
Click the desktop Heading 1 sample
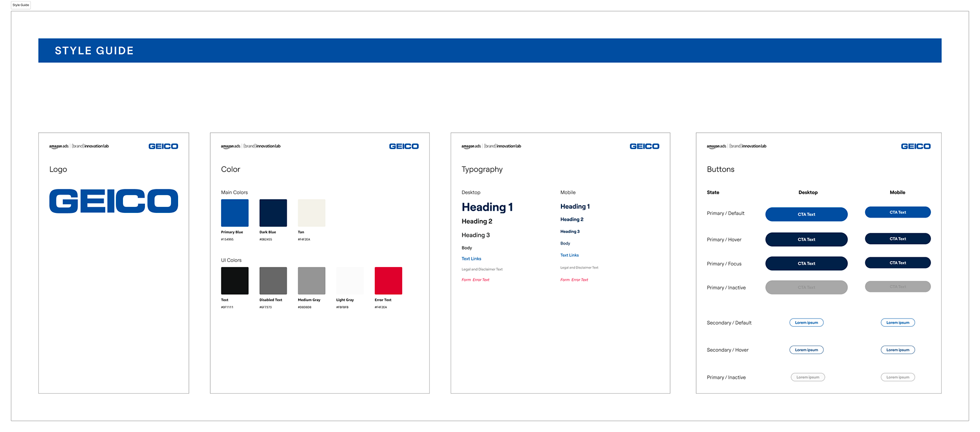[487, 207]
